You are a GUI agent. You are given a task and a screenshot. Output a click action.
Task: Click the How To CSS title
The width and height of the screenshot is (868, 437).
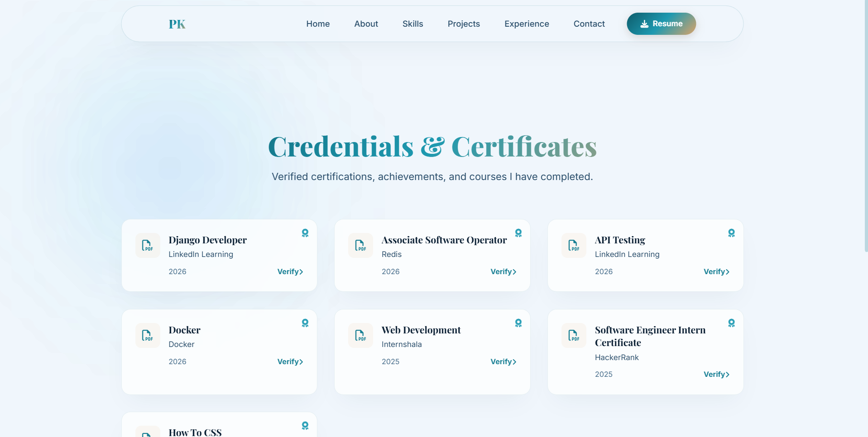195,432
